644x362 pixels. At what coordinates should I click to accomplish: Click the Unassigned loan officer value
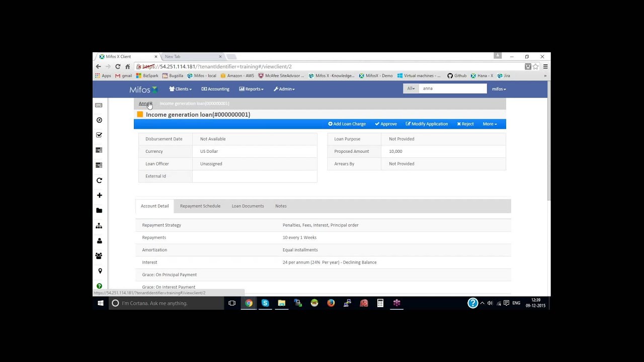211,164
